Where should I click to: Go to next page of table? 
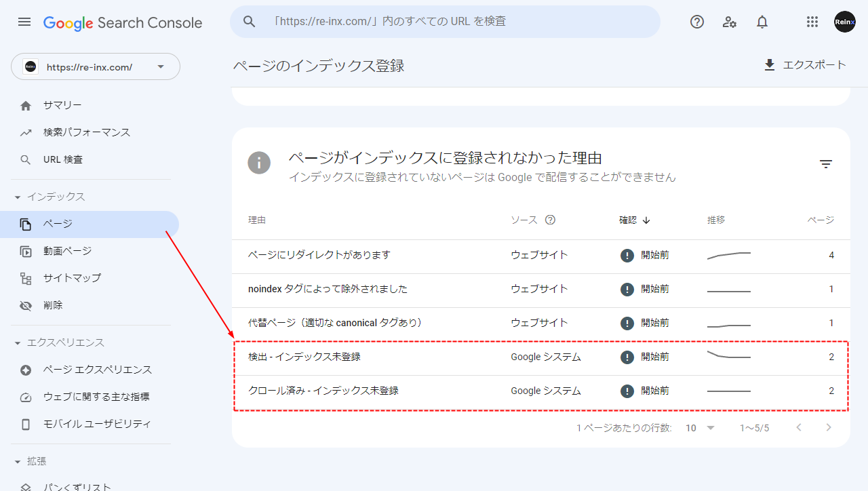(829, 428)
